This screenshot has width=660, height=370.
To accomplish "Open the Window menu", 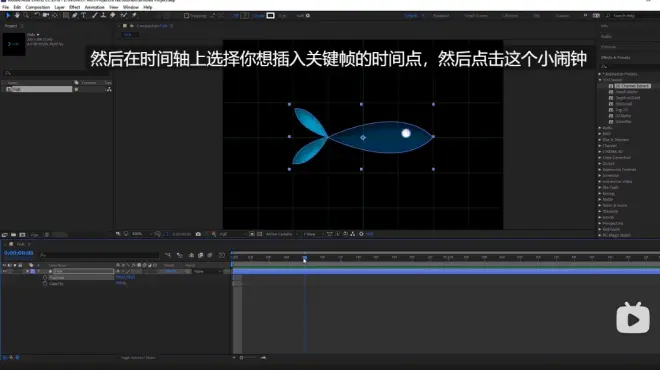I will coord(130,7).
